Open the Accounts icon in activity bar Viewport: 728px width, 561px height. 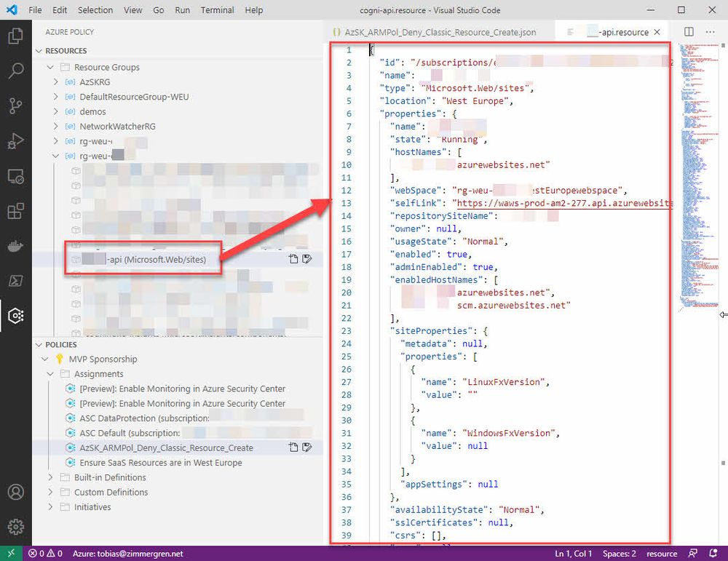click(16, 492)
